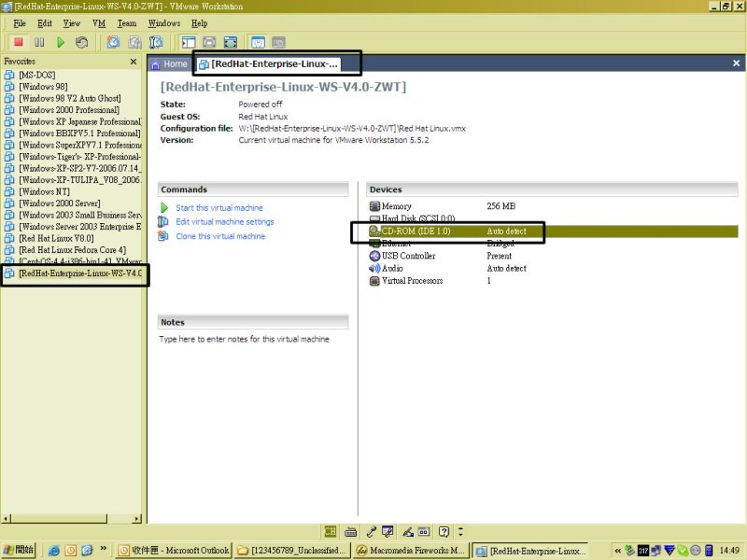Click the Revert to Snapshot toolbar icon
The width and height of the screenshot is (747, 560).
point(134,42)
